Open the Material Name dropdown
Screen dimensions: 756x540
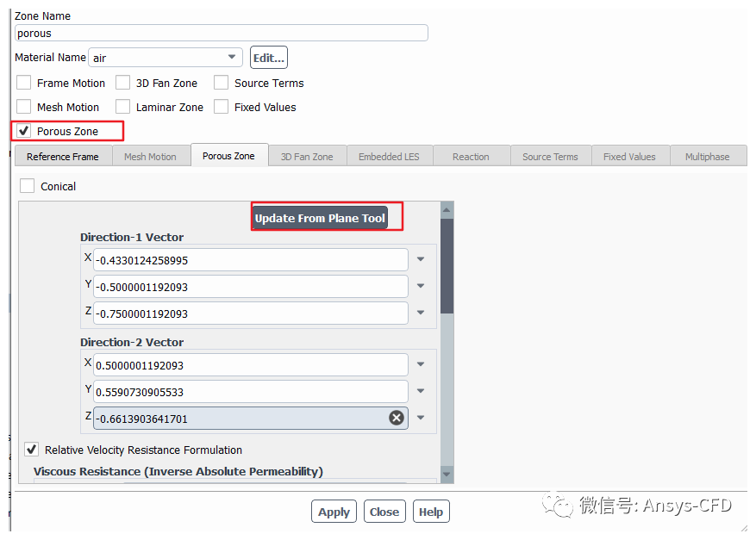[166, 58]
